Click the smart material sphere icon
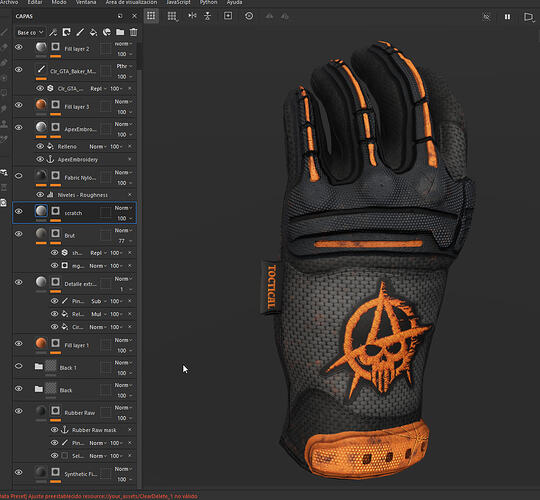Viewport: 540px width, 500px height. 107,32
